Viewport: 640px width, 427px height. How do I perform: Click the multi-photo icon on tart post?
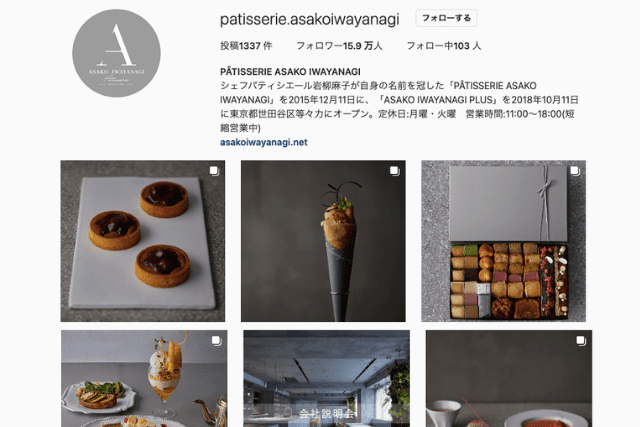214,171
